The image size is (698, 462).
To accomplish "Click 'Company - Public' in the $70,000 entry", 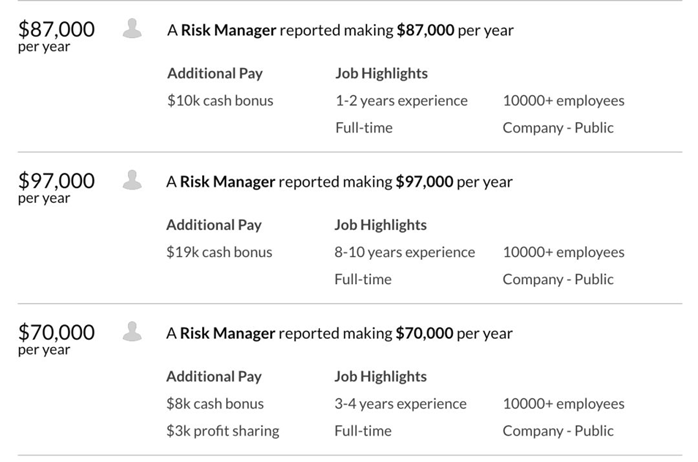I will 558,431.
